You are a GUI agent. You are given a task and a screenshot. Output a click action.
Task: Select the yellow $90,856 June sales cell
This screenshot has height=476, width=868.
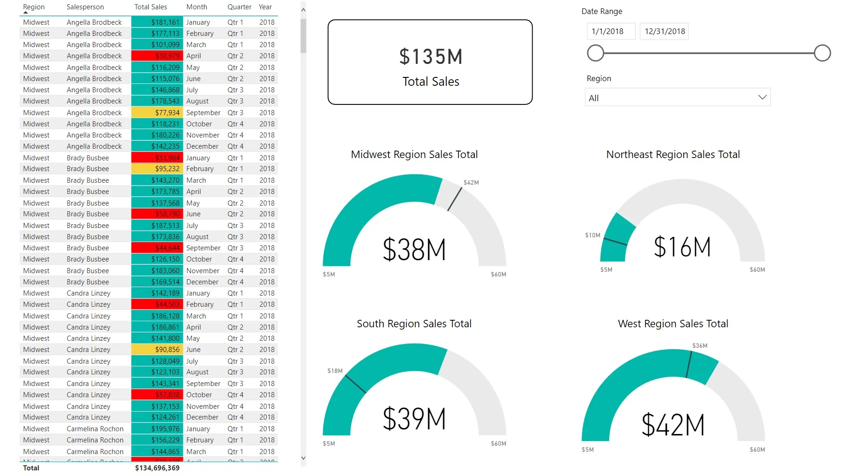coord(157,349)
